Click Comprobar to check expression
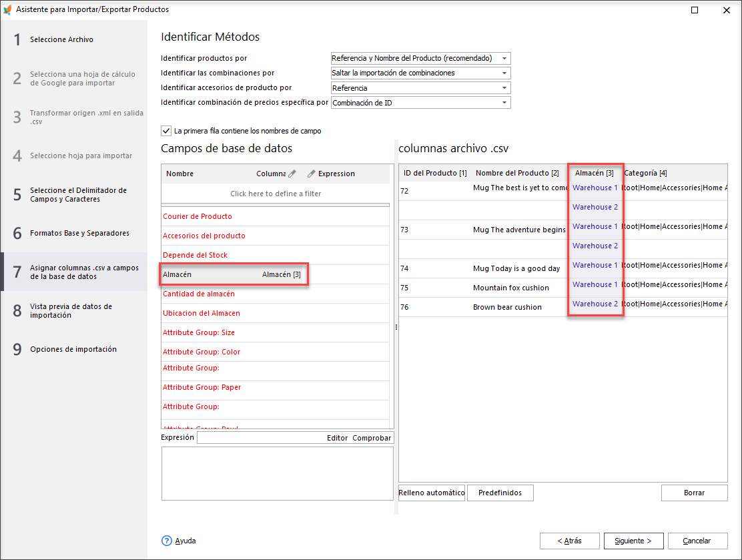Viewport: 742px width, 560px height. point(372,438)
